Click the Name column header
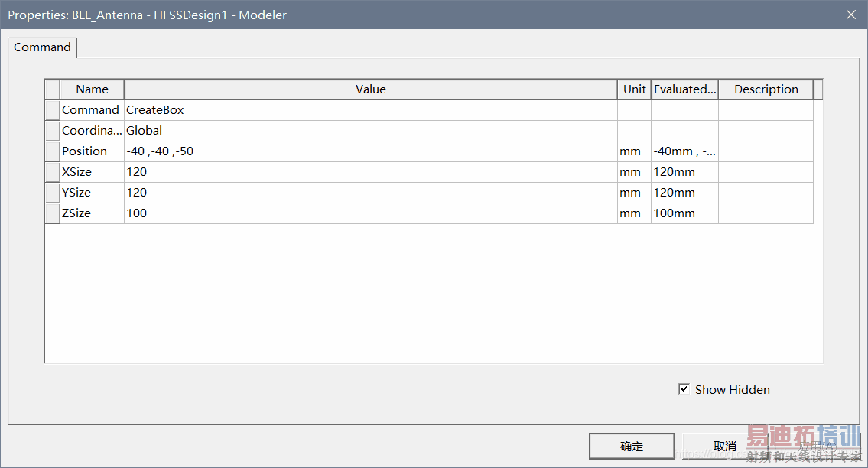This screenshot has width=868, height=468. click(92, 89)
